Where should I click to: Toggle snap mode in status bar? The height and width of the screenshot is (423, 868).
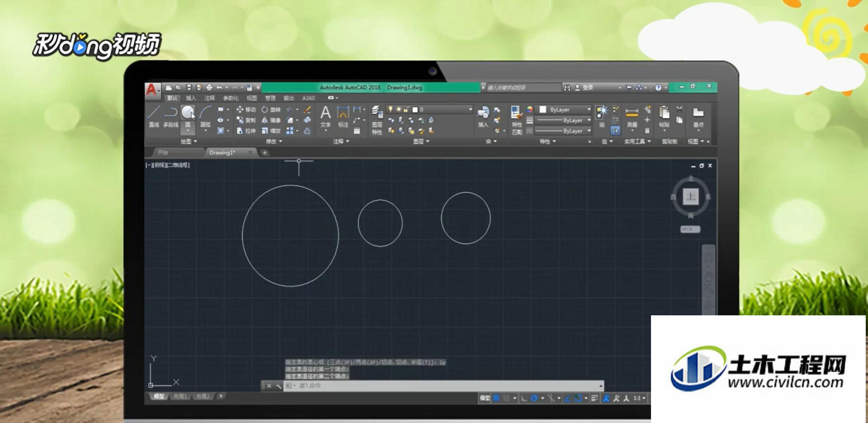click(x=507, y=398)
